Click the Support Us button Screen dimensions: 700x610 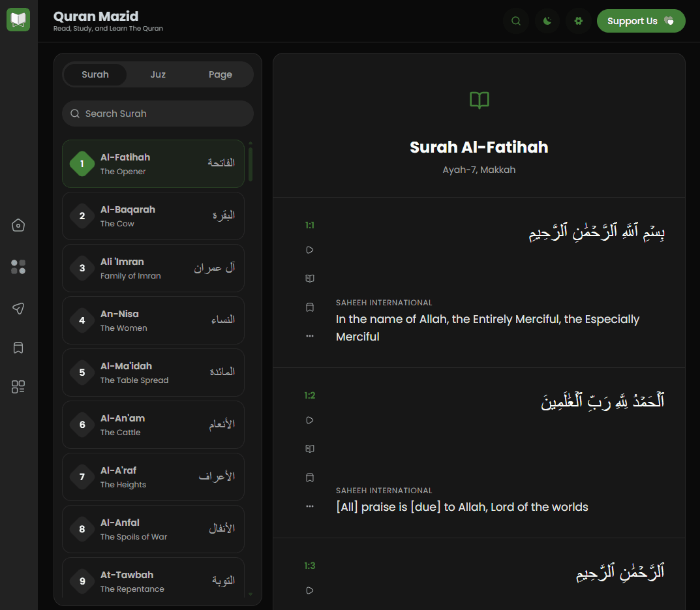641,21
